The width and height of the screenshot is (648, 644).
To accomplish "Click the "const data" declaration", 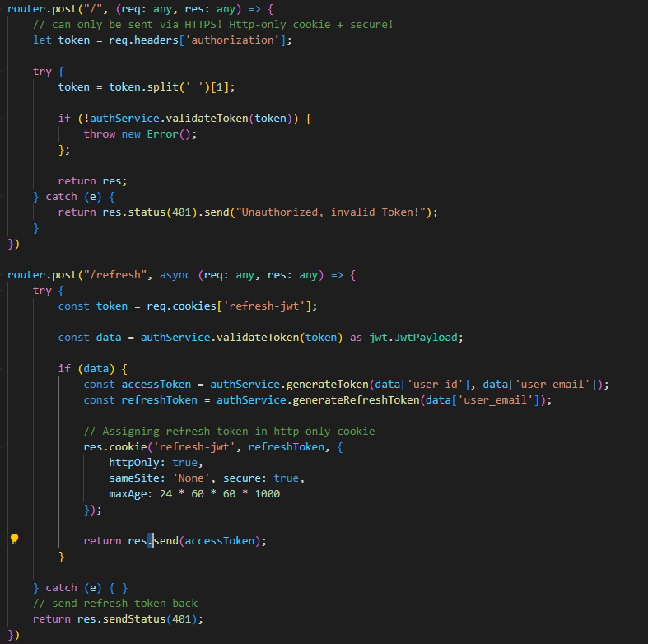I will (x=90, y=338).
